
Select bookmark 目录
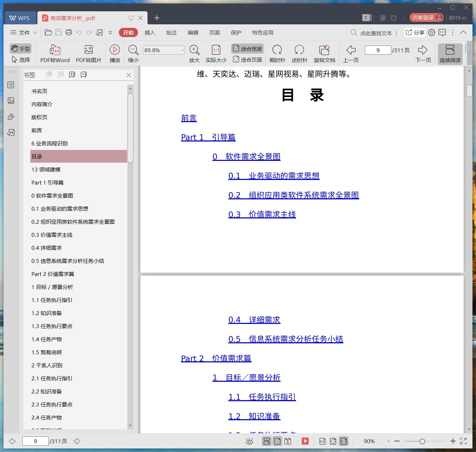[78, 156]
